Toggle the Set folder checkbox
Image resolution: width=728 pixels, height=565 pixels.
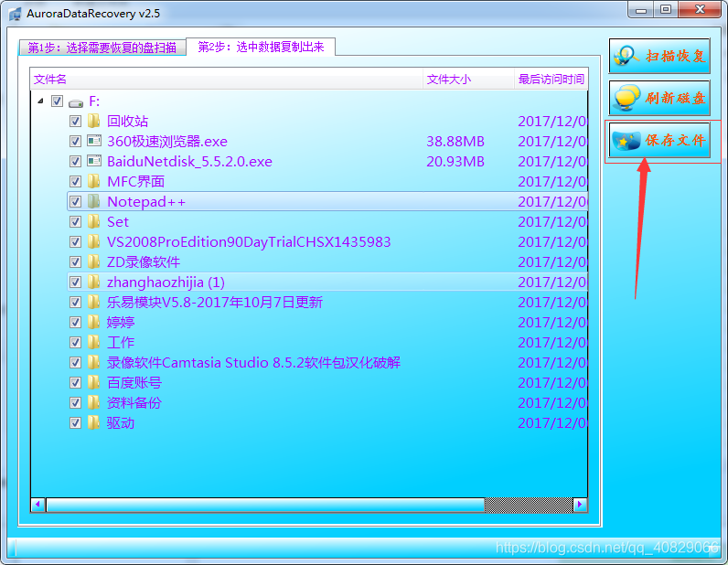tap(75, 221)
